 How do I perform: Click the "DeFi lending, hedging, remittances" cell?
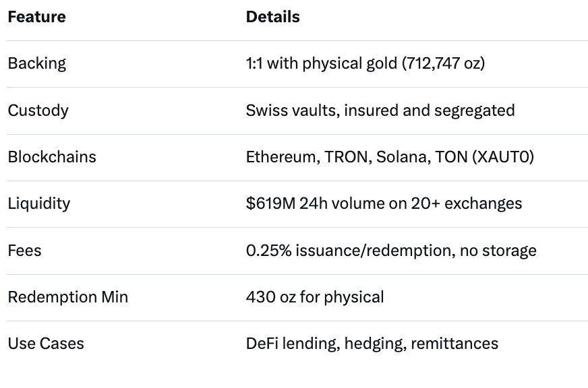tap(372, 344)
